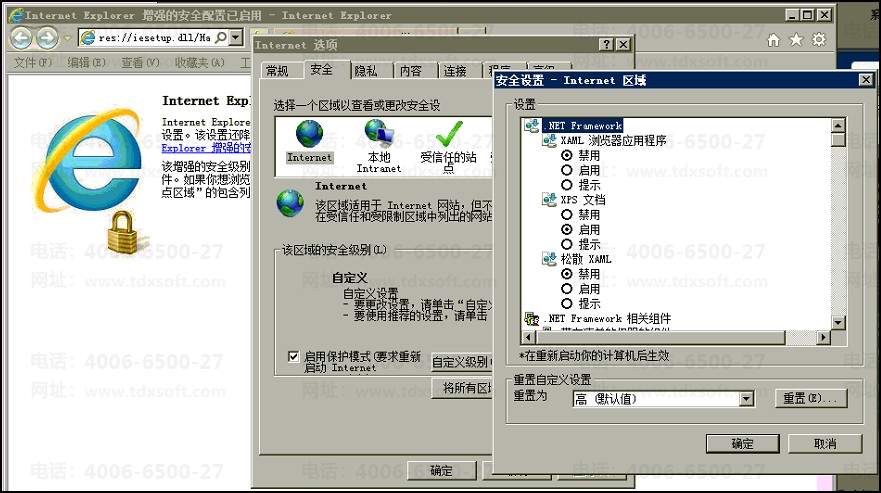Select Prompt for Loose XAML
This screenshot has height=493, width=881.
567,304
